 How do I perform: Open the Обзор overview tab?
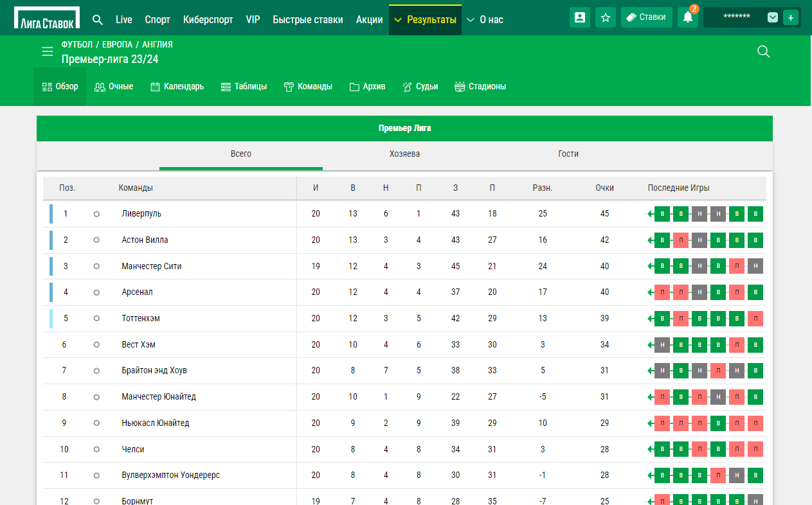(60, 87)
